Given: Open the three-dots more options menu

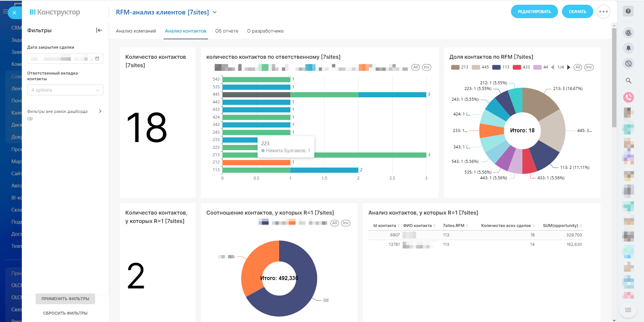Looking at the screenshot, I should (603, 12).
